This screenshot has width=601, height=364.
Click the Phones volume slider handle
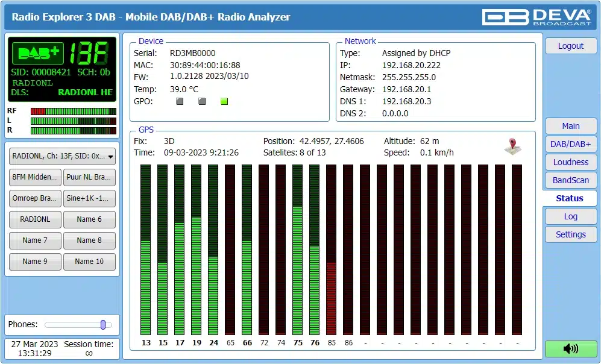pos(102,325)
